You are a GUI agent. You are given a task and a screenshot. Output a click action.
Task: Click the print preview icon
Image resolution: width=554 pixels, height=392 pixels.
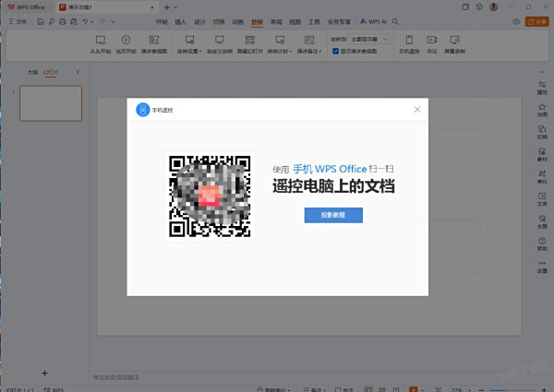coord(74,21)
